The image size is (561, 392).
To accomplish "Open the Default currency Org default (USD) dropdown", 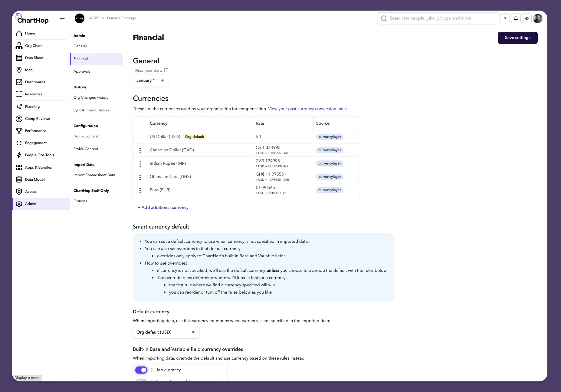I will click(x=166, y=332).
